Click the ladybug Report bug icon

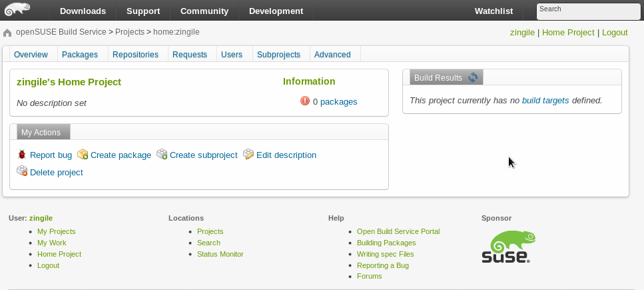(x=22, y=154)
